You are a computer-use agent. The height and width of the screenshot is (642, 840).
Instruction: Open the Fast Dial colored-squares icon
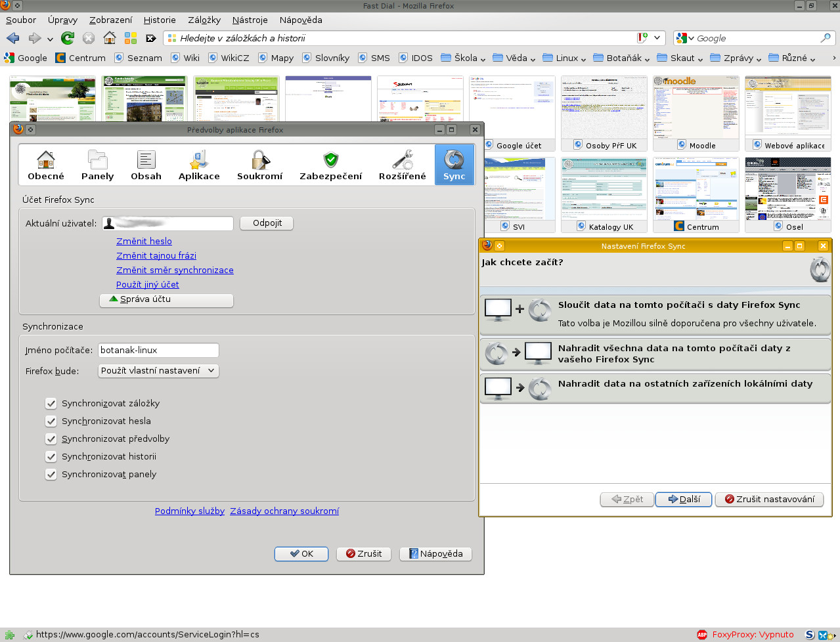(x=131, y=38)
